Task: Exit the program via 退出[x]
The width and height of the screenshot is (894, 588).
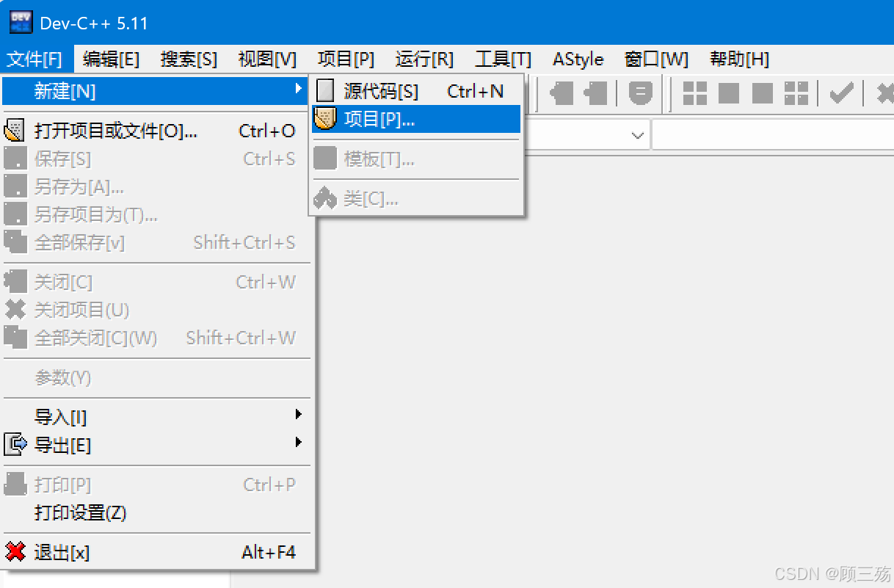Action: 156,552
